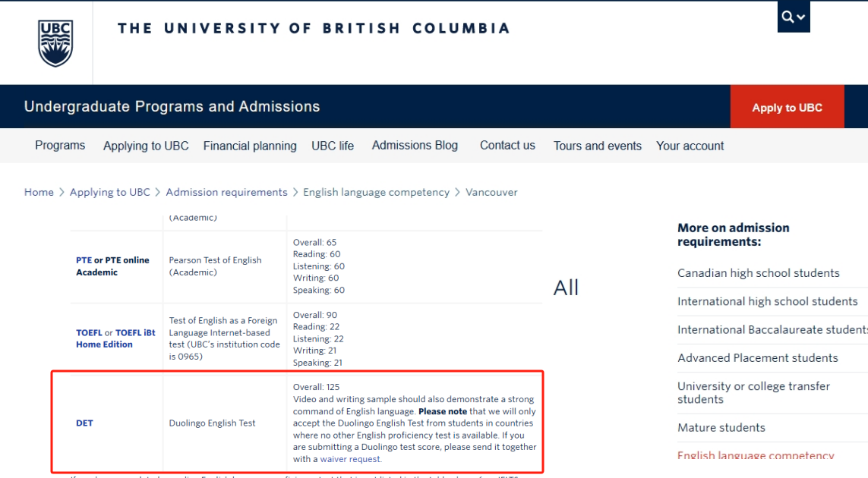Open Tours and events
The width and height of the screenshot is (868, 478).
coord(597,146)
